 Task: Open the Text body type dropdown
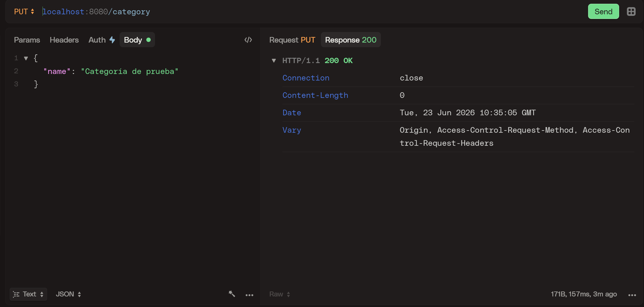tap(29, 294)
